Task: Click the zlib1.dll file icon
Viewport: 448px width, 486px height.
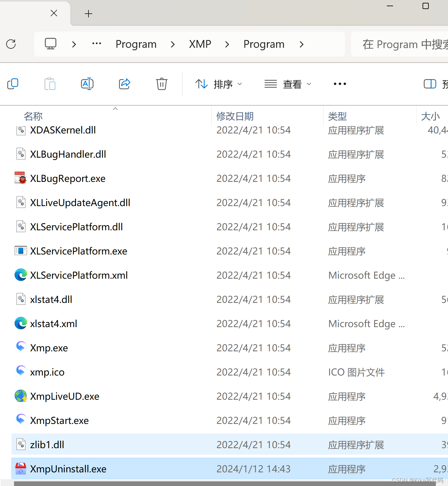Action: pos(21,444)
